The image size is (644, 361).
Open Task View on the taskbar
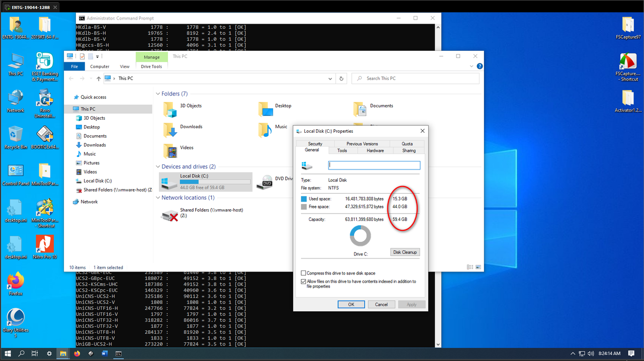tap(35, 353)
